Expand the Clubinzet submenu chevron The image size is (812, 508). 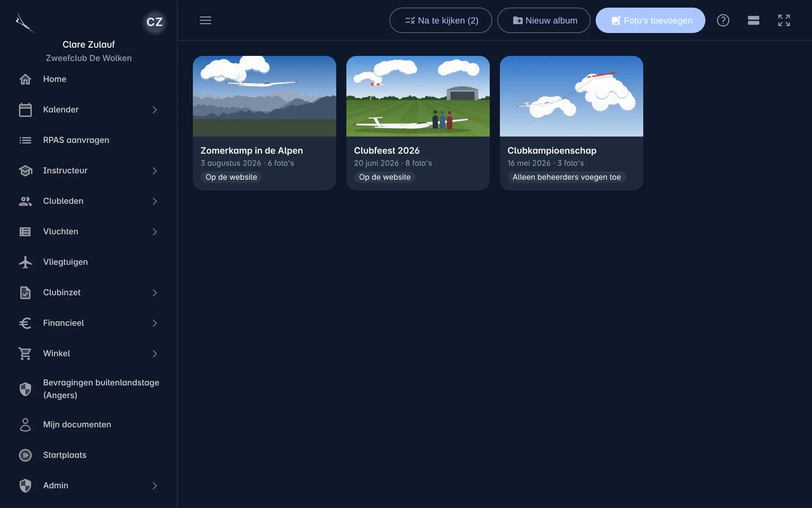(154, 293)
